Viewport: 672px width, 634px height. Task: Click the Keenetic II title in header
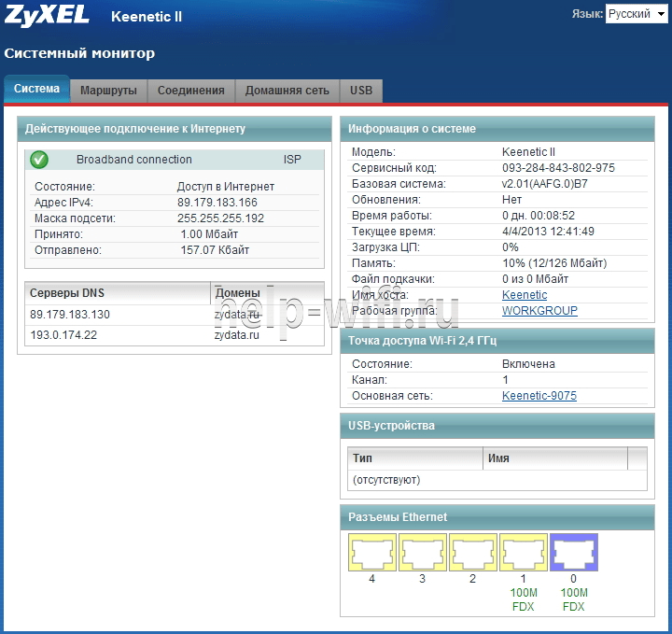click(x=147, y=16)
